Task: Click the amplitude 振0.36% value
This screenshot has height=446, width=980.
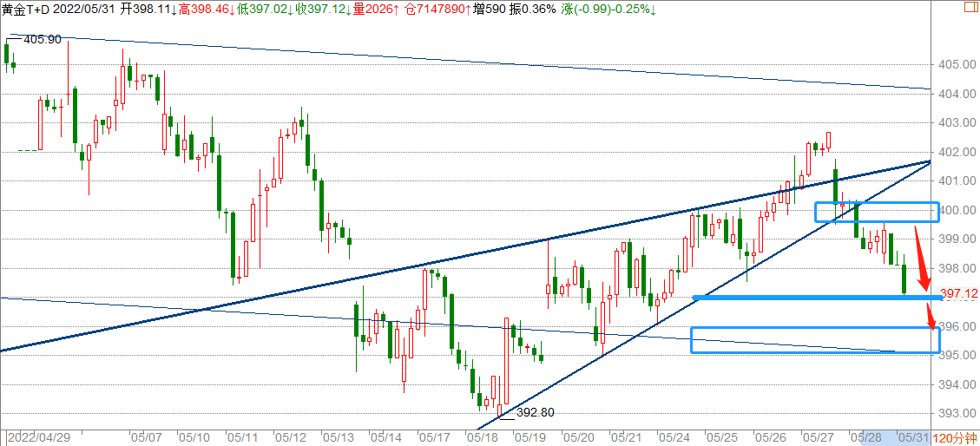Action: pyautogui.click(x=534, y=10)
